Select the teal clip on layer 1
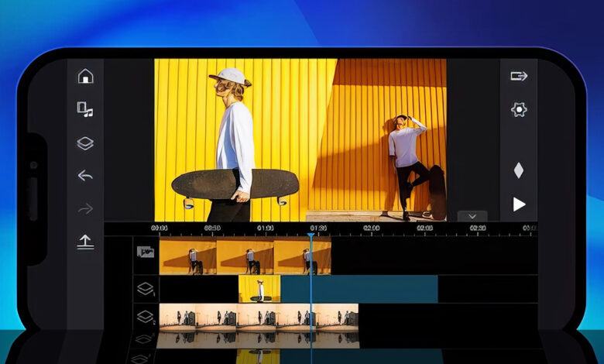 click(359, 289)
